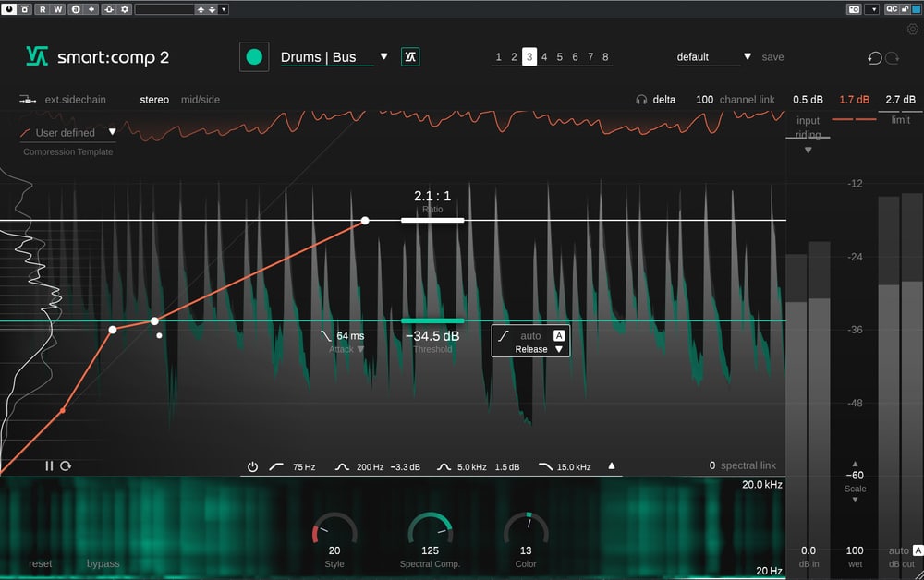Viewport: 924px width, 580px height.
Task: Open the Drums | Bus profile dropdown
Action: point(384,57)
